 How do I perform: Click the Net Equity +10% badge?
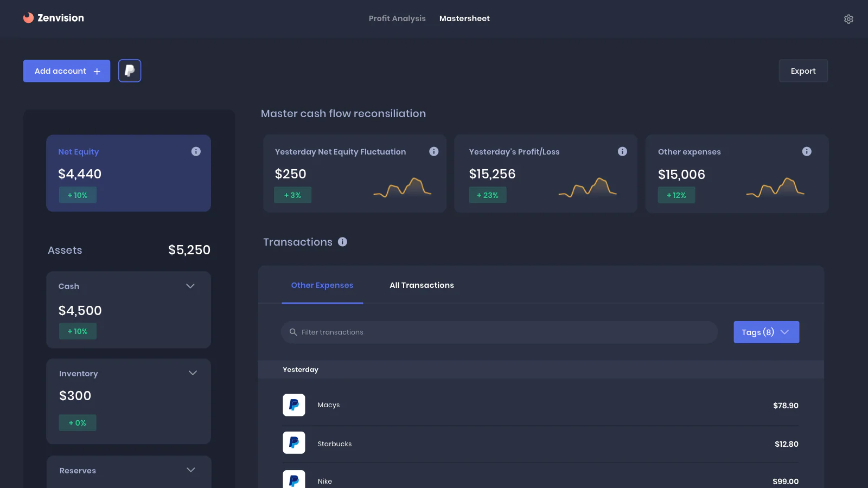click(x=78, y=195)
